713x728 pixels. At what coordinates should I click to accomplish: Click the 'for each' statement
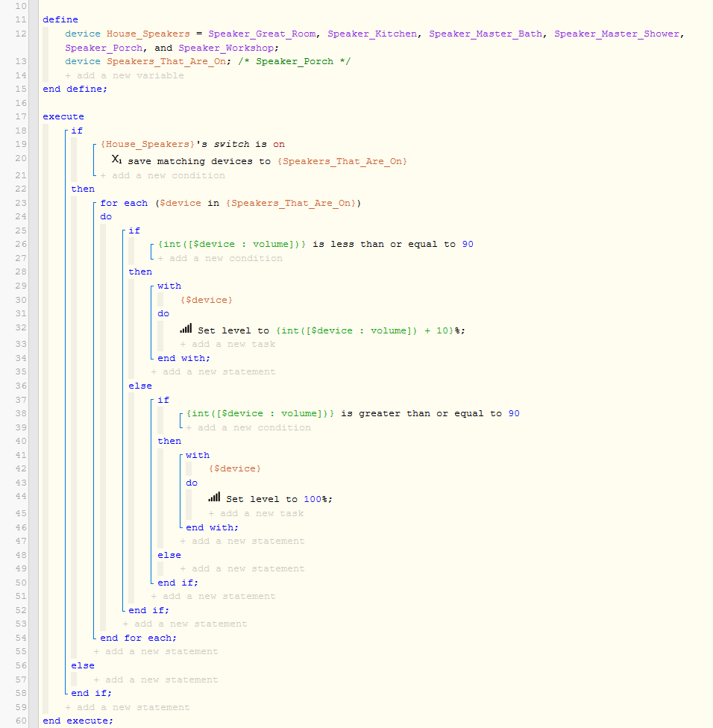click(230, 204)
